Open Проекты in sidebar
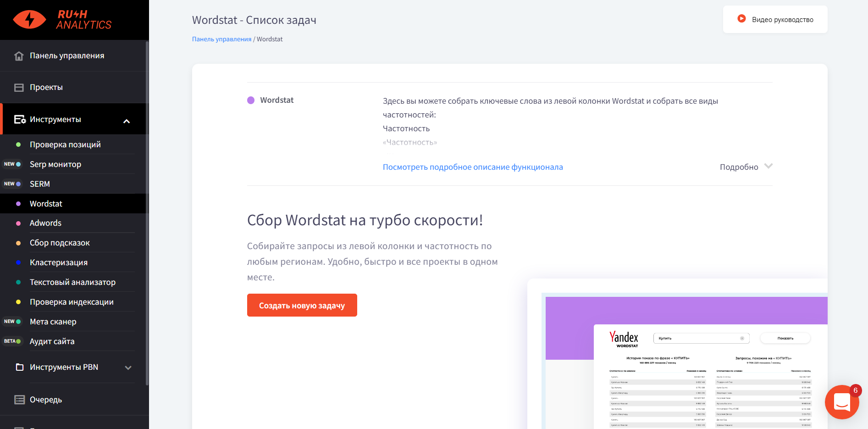The image size is (868, 429). click(x=46, y=87)
